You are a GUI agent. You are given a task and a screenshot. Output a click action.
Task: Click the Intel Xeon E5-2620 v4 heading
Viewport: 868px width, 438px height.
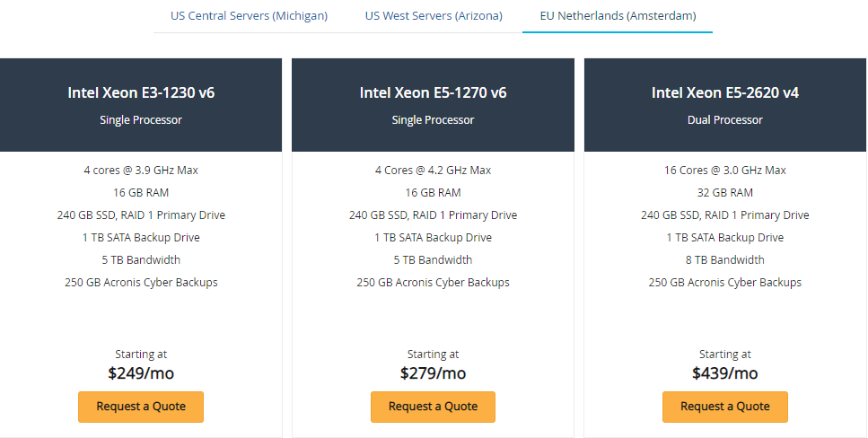click(724, 92)
